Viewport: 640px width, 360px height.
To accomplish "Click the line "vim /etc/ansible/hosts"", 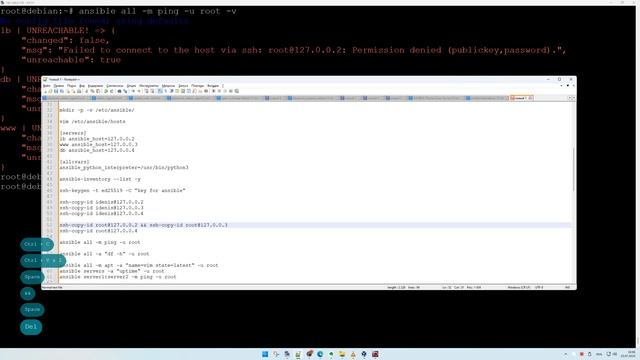I will click(92, 122).
